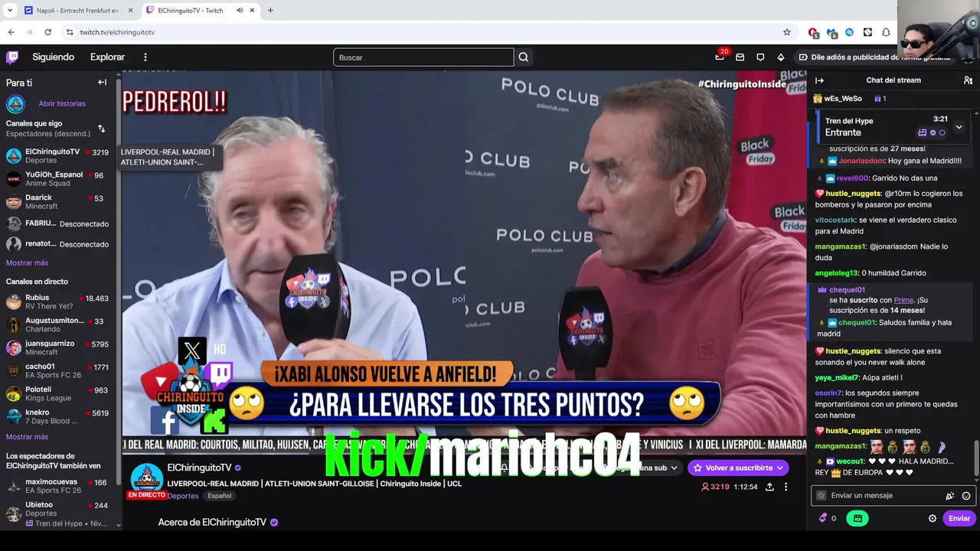
Task: Collapse the left sidebar with arrow icon
Action: pos(102,82)
